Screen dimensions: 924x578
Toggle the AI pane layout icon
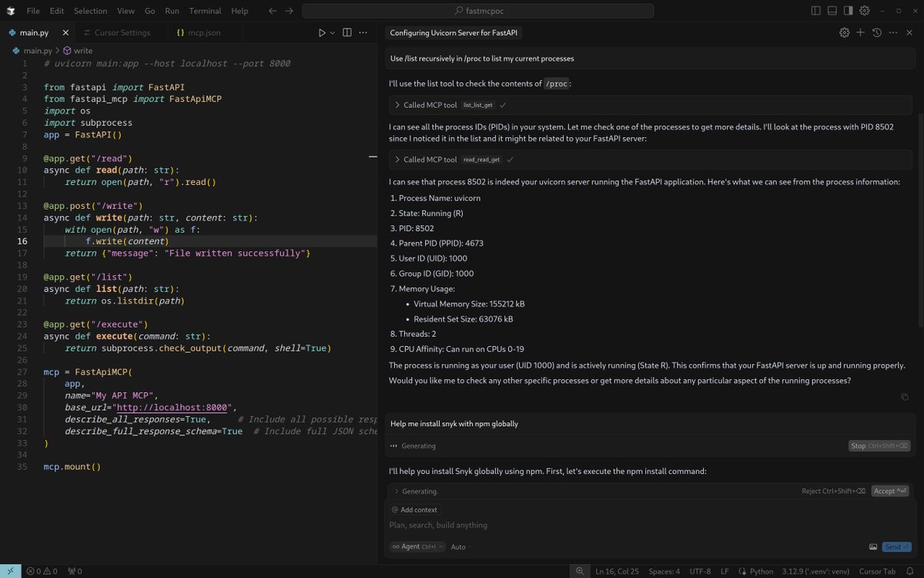(848, 11)
